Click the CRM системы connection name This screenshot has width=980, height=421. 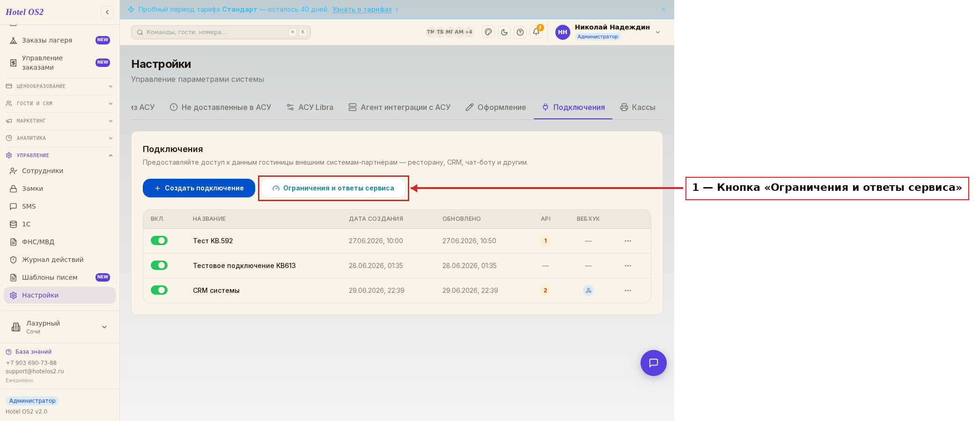[x=216, y=290]
